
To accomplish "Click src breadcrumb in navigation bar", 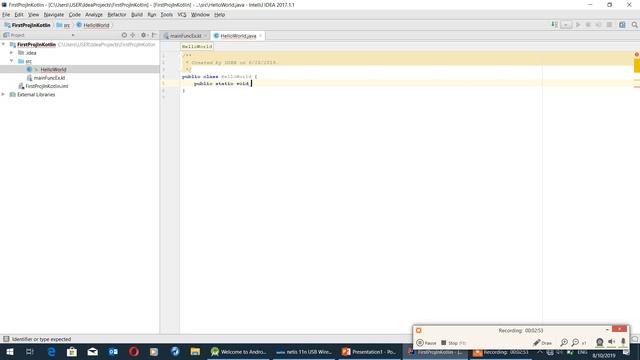I will click(63, 25).
